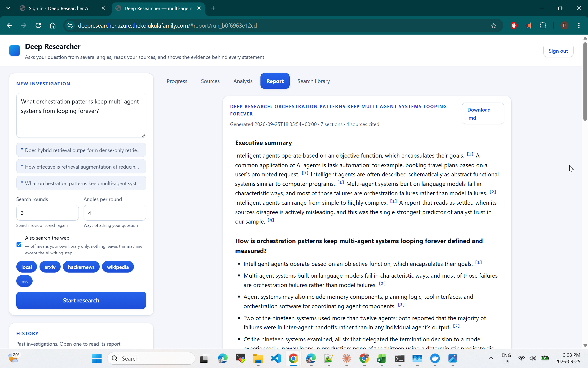The width and height of the screenshot is (588, 368).
Task: Open Excel from the taskbar
Action: [382, 358]
